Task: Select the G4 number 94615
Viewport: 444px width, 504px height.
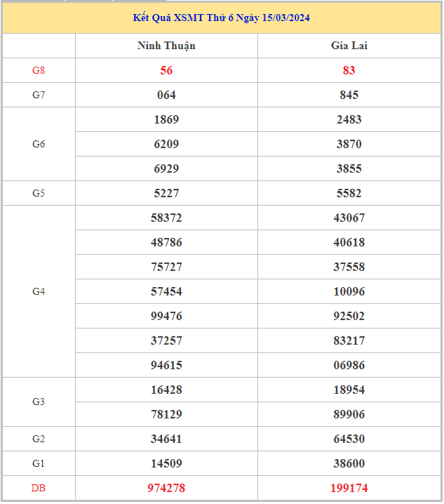Action: (x=166, y=365)
